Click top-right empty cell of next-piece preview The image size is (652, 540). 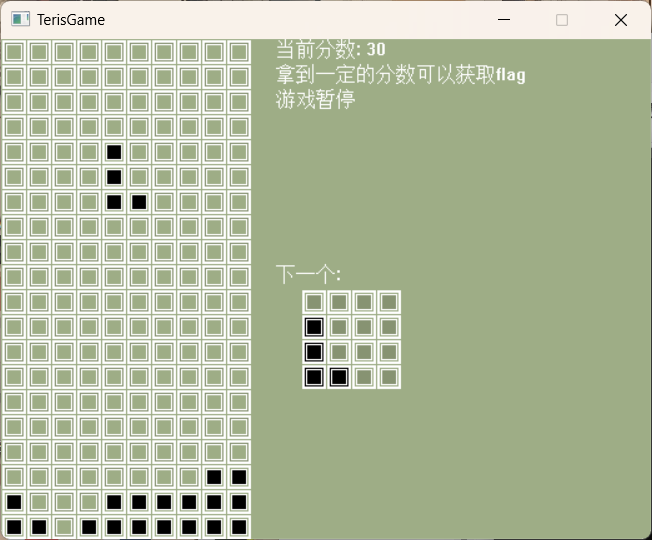(x=389, y=302)
